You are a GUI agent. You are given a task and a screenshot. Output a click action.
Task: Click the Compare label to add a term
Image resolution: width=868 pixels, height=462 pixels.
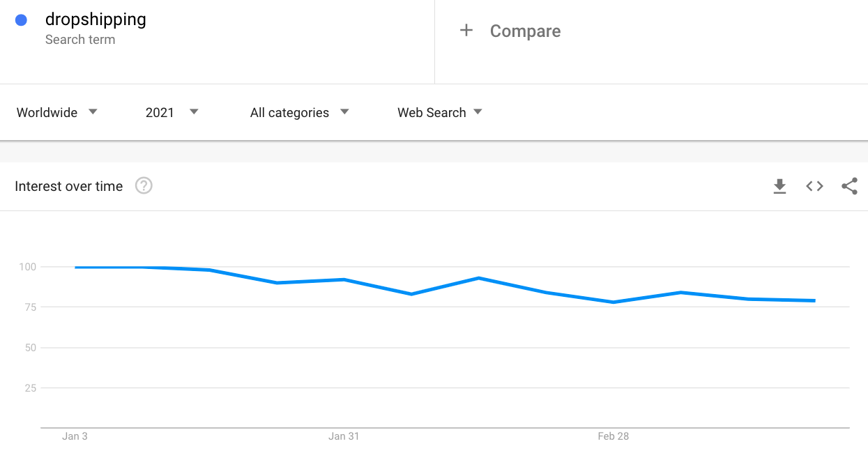point(525,31)
